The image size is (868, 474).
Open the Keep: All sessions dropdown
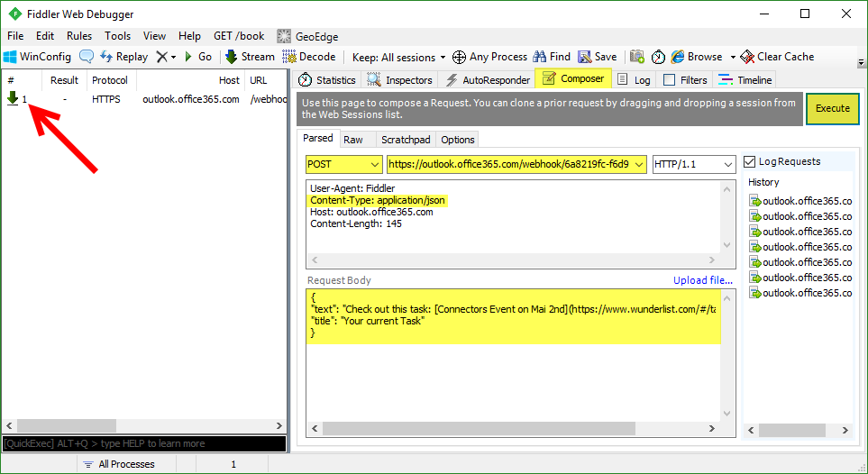399,57
